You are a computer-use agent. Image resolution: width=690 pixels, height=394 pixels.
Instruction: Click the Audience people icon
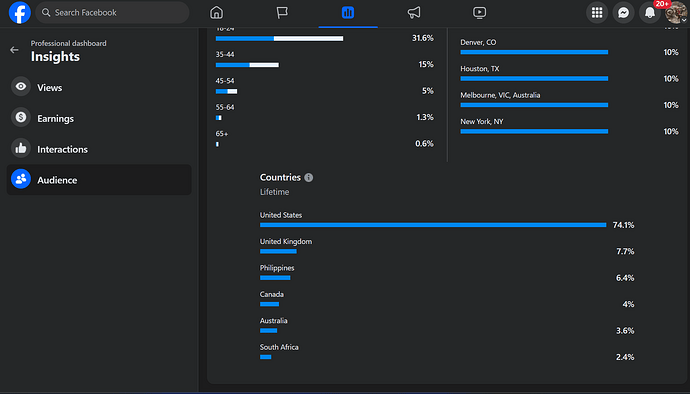click(21, 179)
